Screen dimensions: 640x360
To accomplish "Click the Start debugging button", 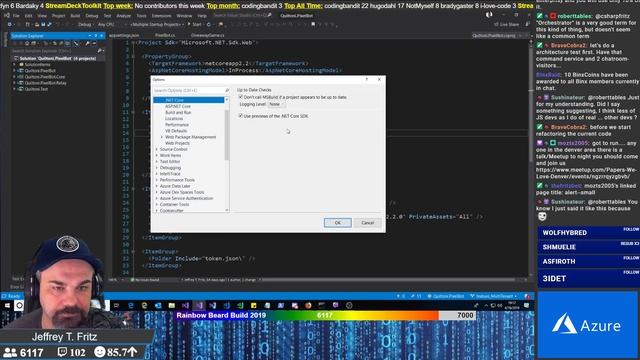I will (x=195, y=24).
